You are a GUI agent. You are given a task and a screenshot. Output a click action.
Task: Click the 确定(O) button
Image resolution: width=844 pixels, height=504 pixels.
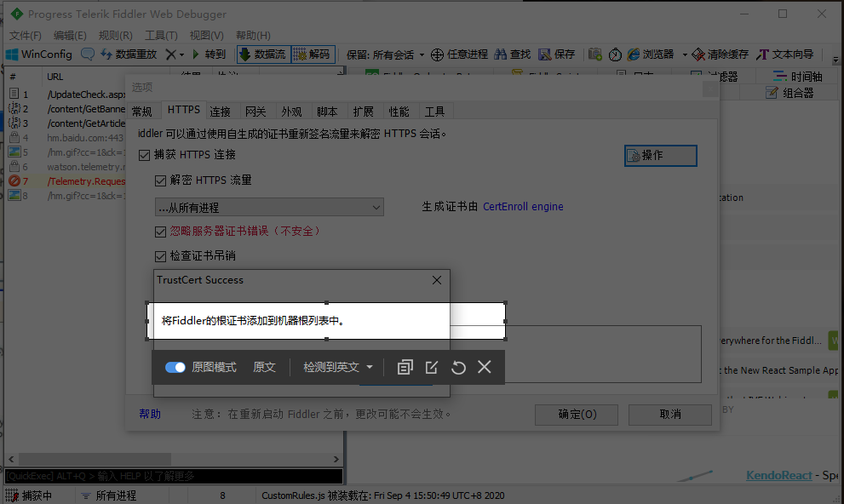[577, 414]
